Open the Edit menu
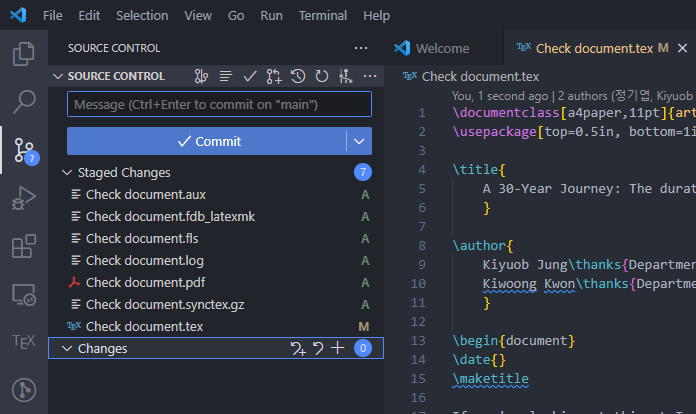The width and height of the screenshot is (696, 414). tap(89, 16)
